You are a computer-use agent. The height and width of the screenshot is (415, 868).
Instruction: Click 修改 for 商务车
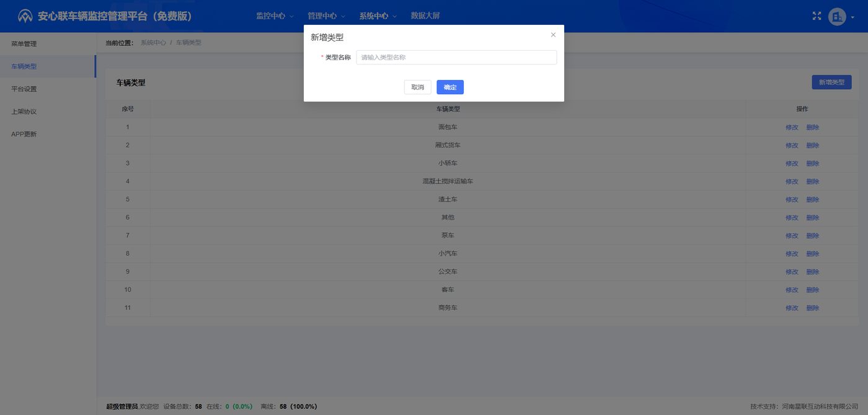[792, 308]
